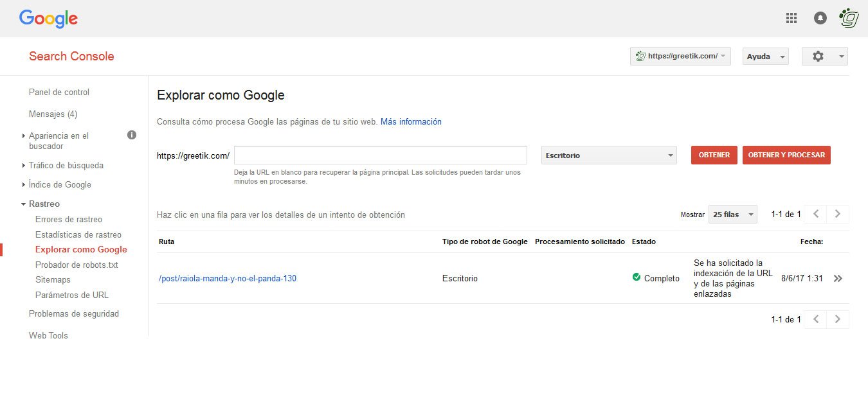Open the Google apps grid icon
The height and width of the screenshot is (404, 868).
point(791,18)
